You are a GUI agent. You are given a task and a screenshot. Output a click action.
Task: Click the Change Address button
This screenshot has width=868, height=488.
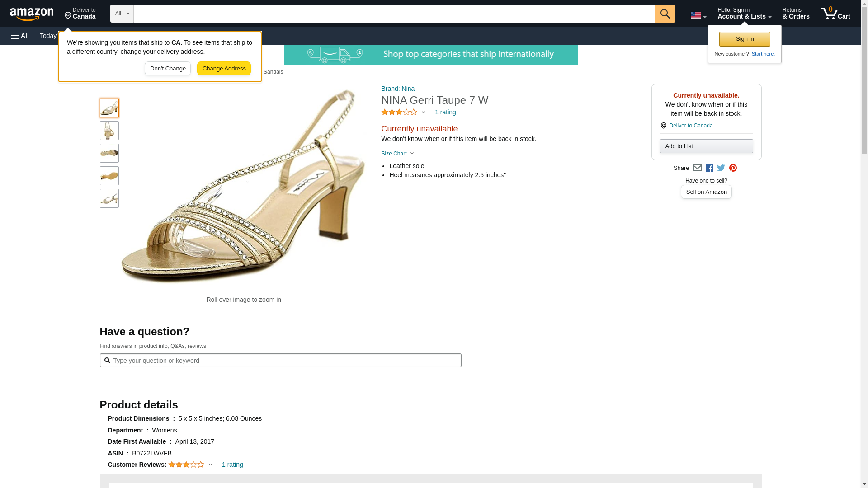click(224, 69)
